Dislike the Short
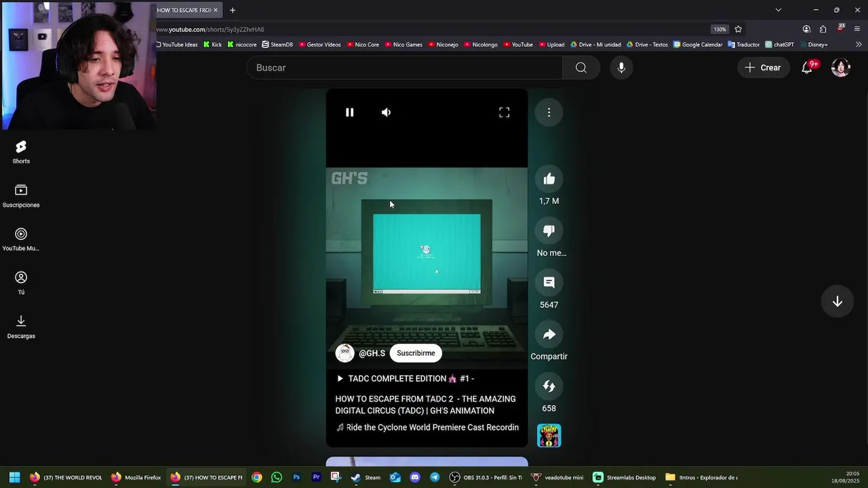This screenshot has height=488, width=868. tap(549, 231)
